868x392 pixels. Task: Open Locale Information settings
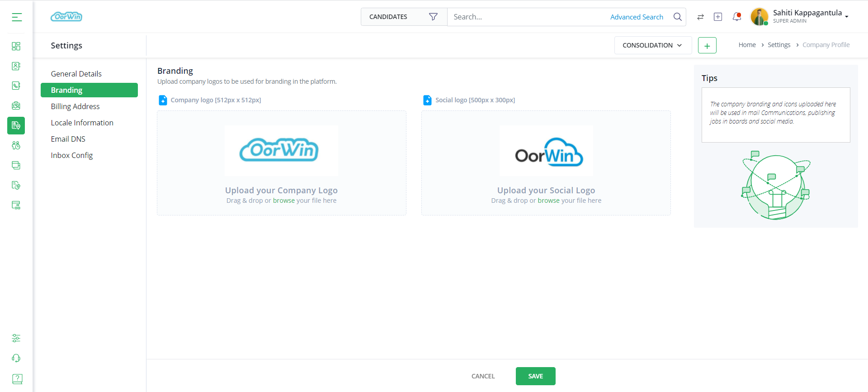82,123
